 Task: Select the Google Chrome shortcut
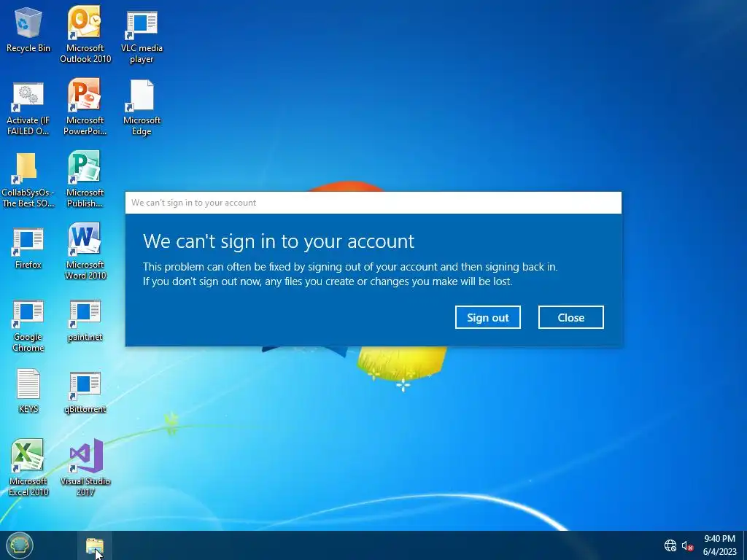pos(28,326)
